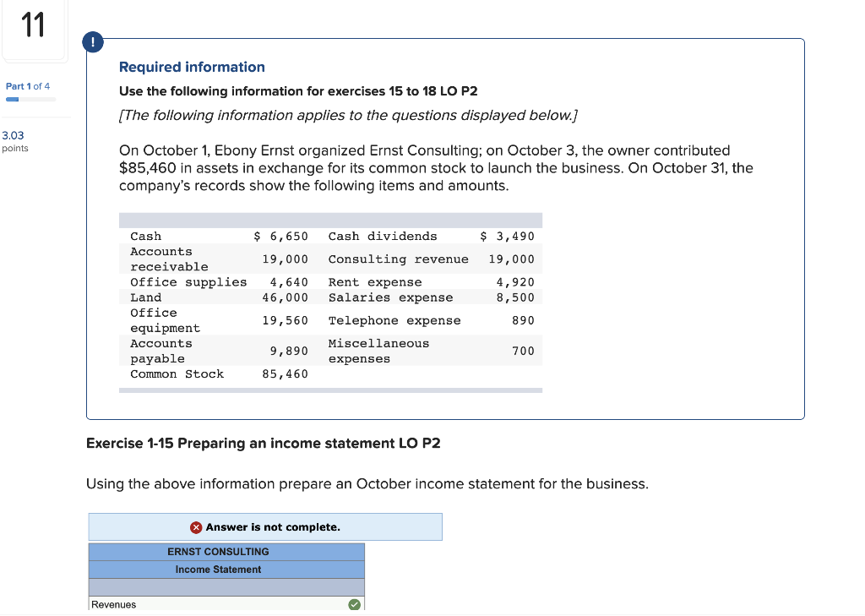Click the red X incomplete answer icon

196,527
